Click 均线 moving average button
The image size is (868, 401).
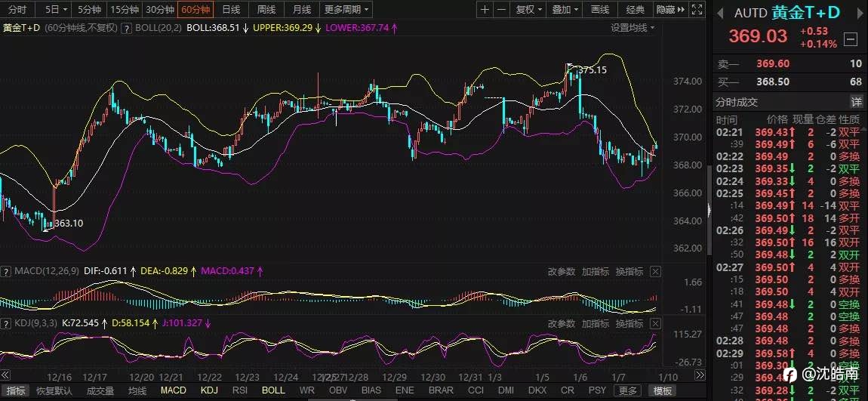[x=137, y=390]
